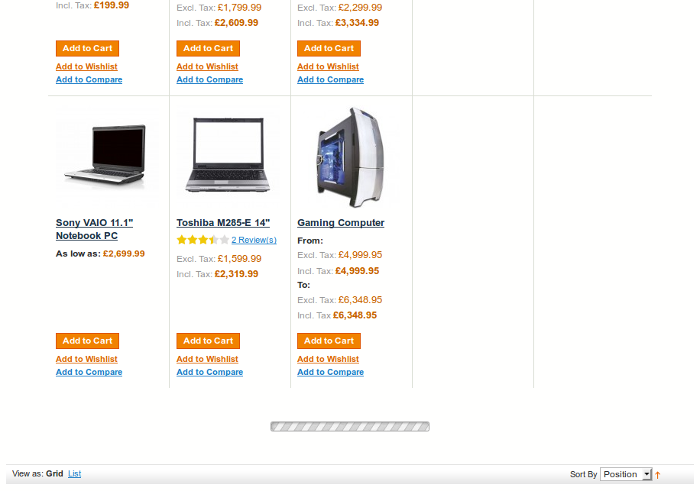Open Sony VAIO notebook product image
The image size is (700, 491).
(107, 156)
